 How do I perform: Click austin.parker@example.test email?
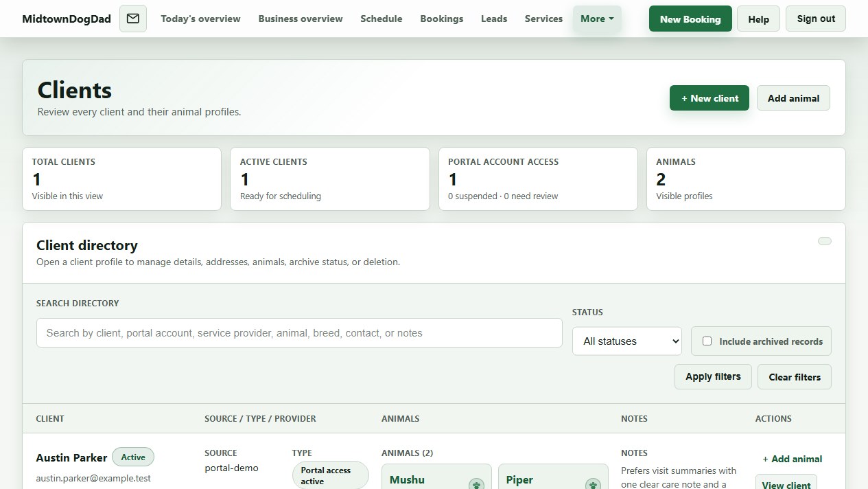(93, 478)
